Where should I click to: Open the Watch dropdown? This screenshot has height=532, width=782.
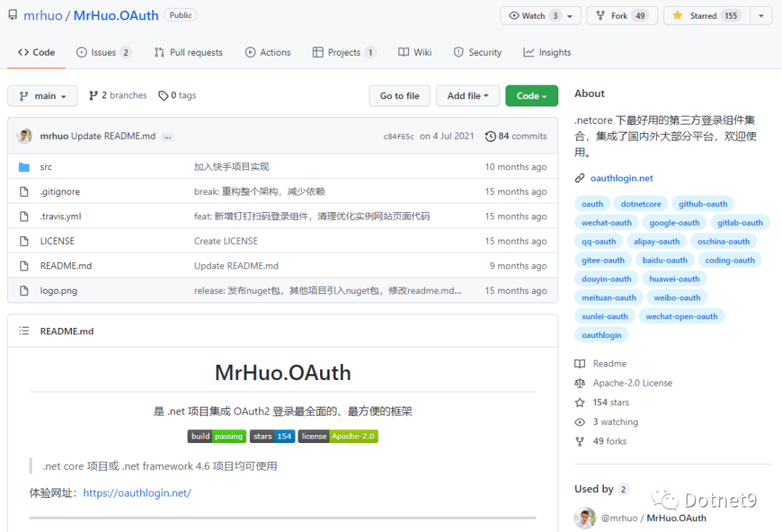[x=540, y=15]
